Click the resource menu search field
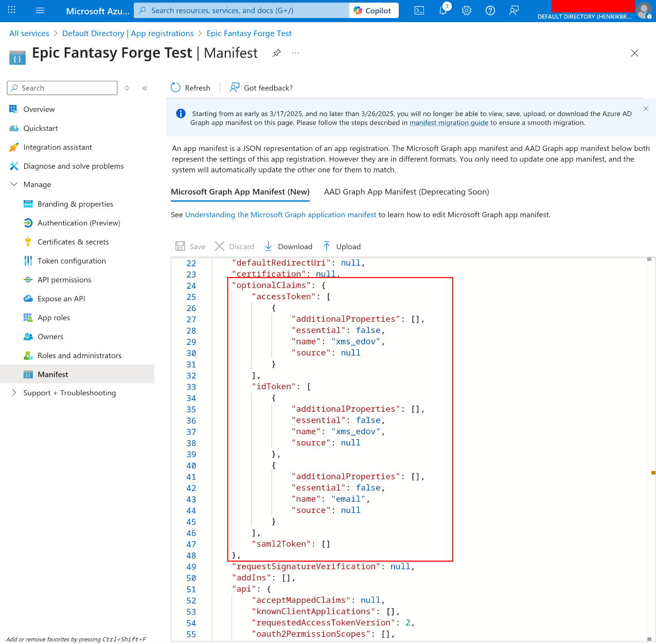The image size is (656, 644). 62,88
